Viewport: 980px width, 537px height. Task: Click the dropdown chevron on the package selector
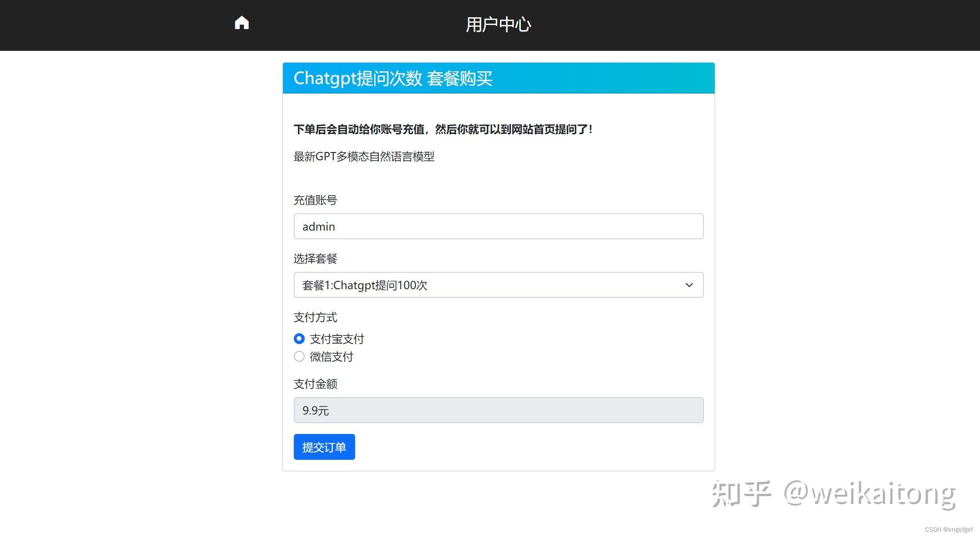[689, 285]
